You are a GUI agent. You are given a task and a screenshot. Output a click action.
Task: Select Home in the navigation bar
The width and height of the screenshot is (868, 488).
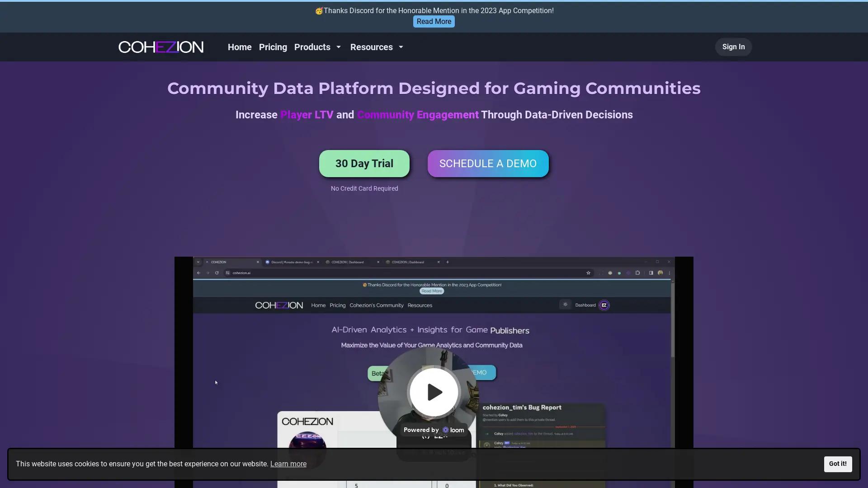click(240, 47)
